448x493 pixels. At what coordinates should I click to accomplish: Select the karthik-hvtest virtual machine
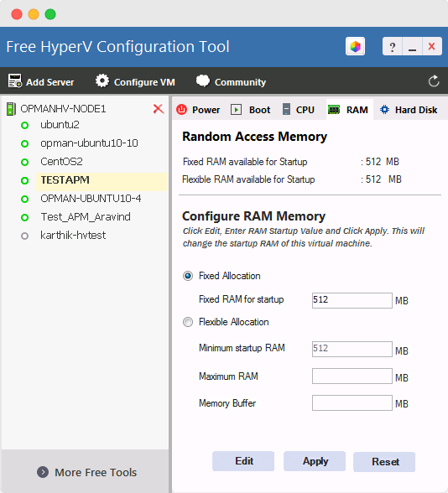(73, 235)
